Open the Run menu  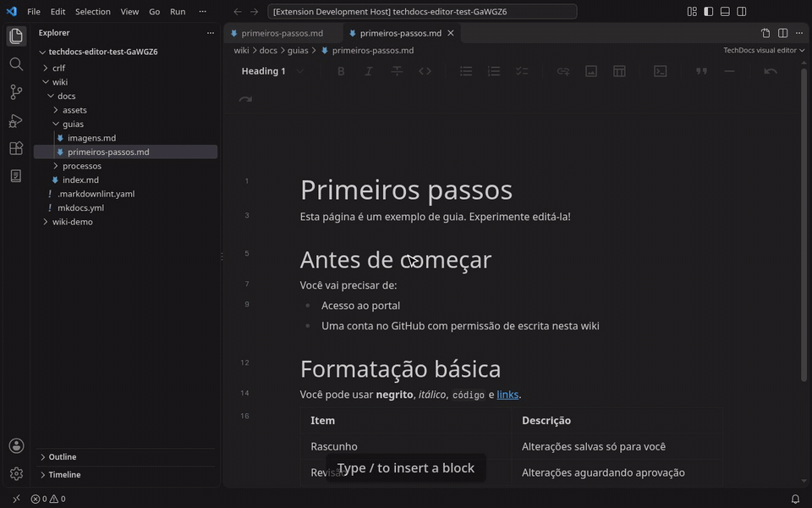coord(178,11)
